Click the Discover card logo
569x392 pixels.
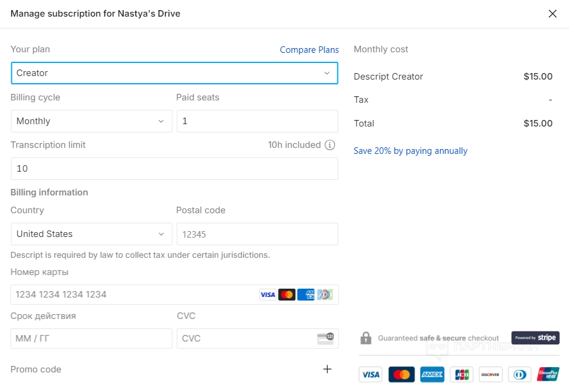pos(491,374)
